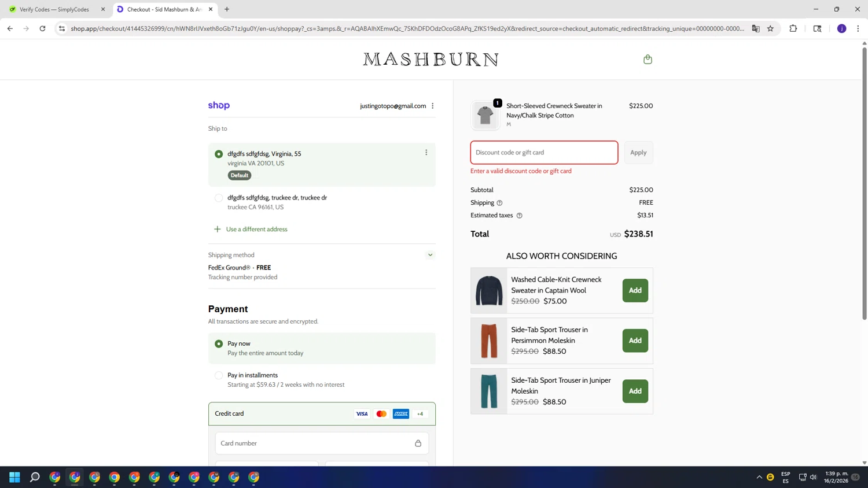The image size is (868, 488).
Task: Show the +4 additional card types
Action: [420, 414]
